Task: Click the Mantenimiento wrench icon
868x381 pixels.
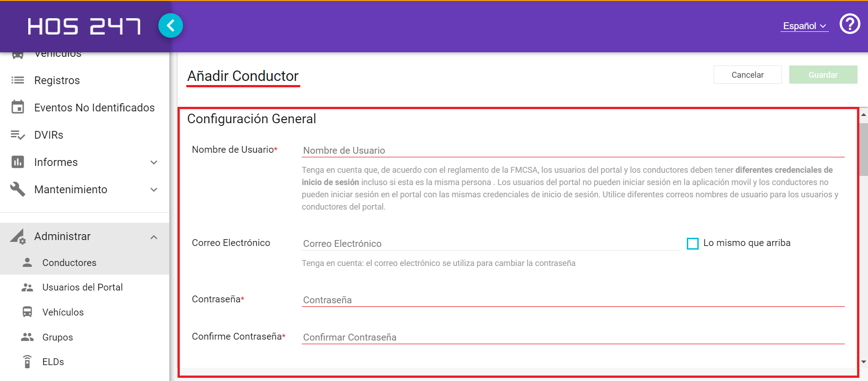Action: click(18, 189)
